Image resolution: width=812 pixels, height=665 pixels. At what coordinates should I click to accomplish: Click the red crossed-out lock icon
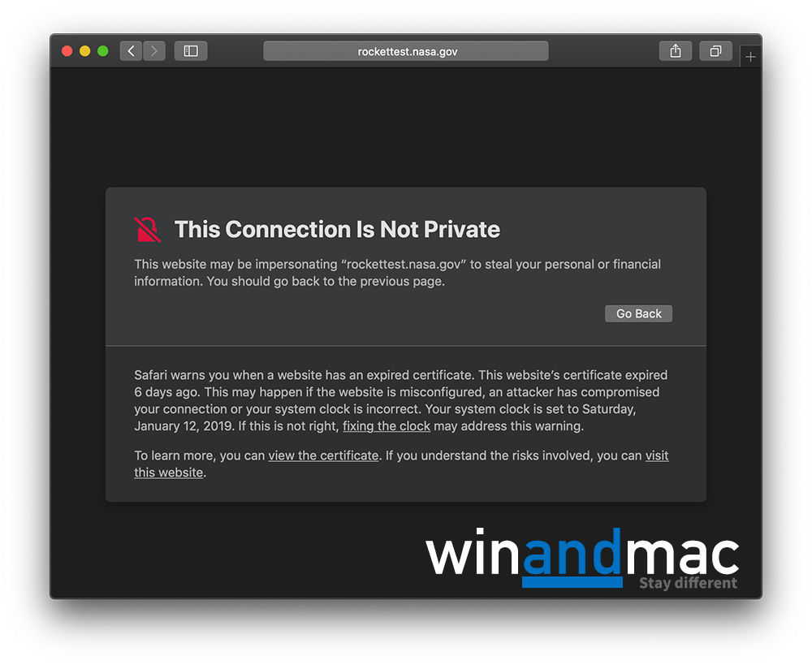[x=148, y=230]
